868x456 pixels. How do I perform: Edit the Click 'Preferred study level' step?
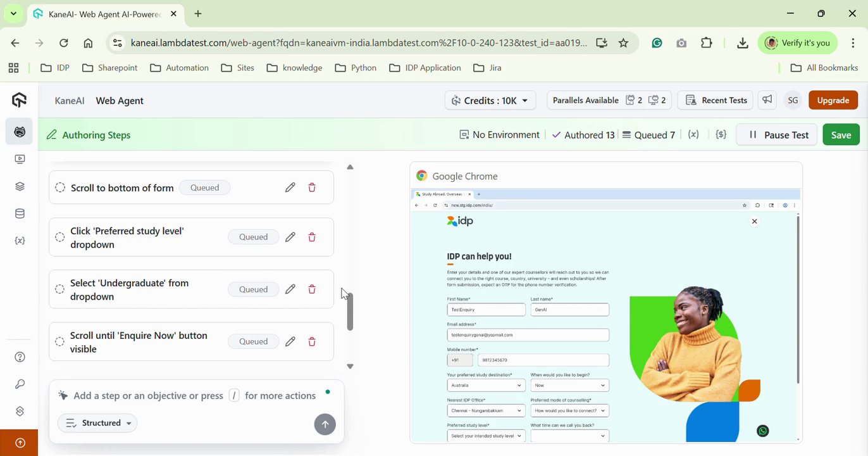[x=290, y=237]
